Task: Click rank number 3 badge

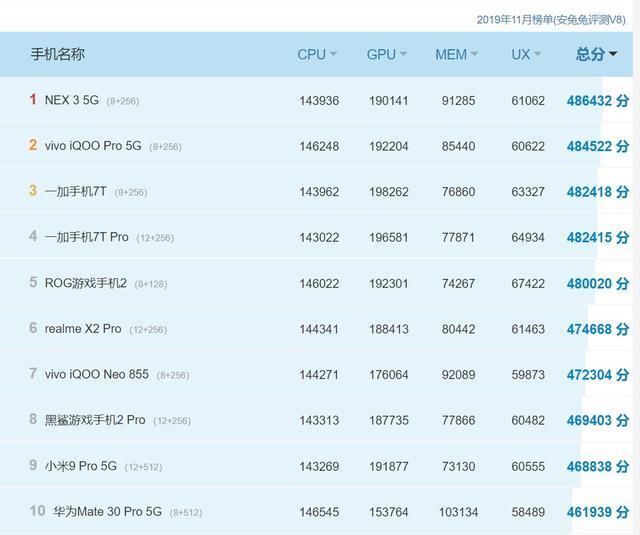Action: point(33,191)
